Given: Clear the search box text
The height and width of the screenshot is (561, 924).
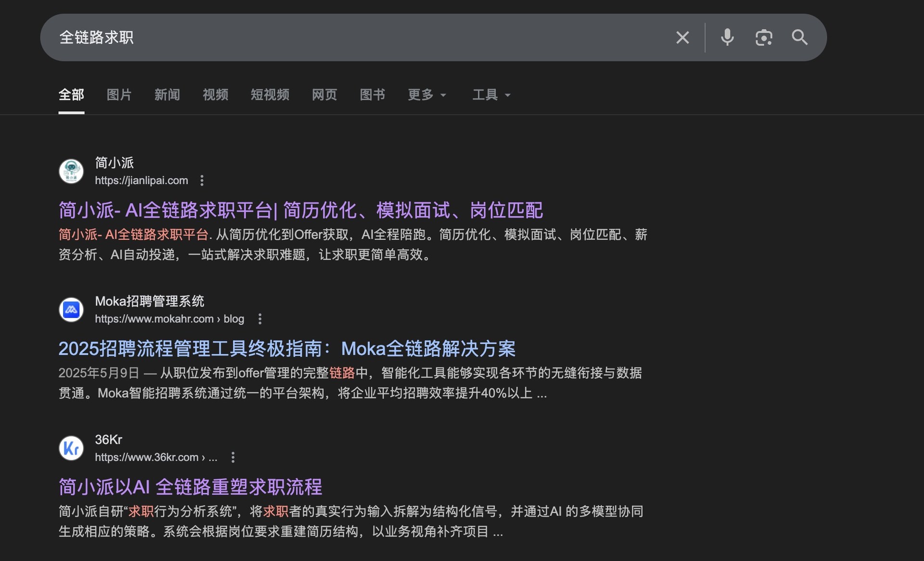Looking at the screenshot, I should point(682,38).
